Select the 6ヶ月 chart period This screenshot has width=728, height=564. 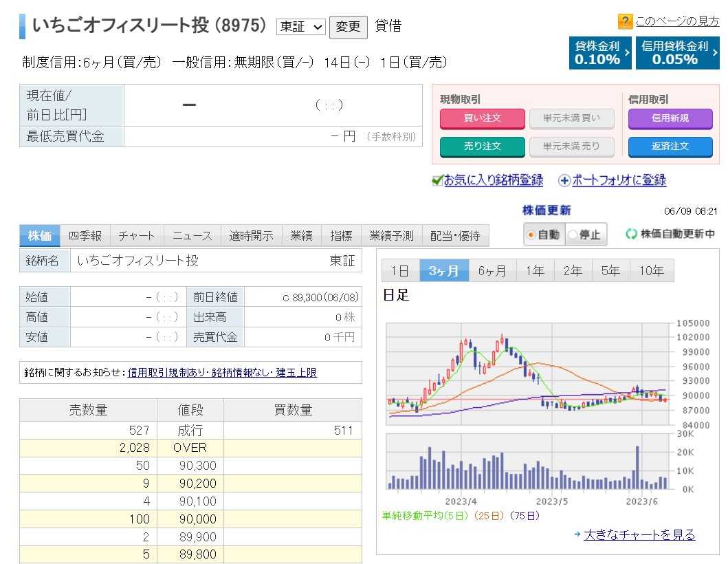(492, 270)
